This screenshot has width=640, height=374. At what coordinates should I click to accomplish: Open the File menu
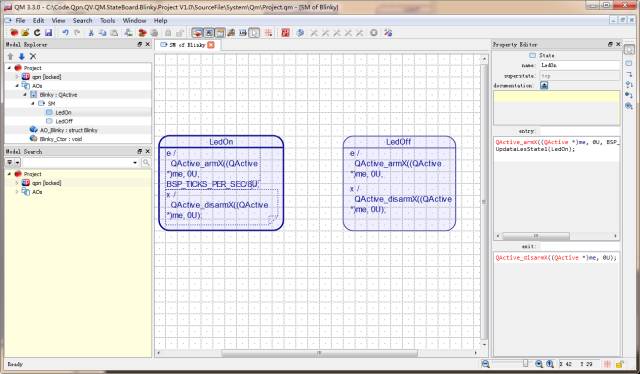click(x=20, y=20)
